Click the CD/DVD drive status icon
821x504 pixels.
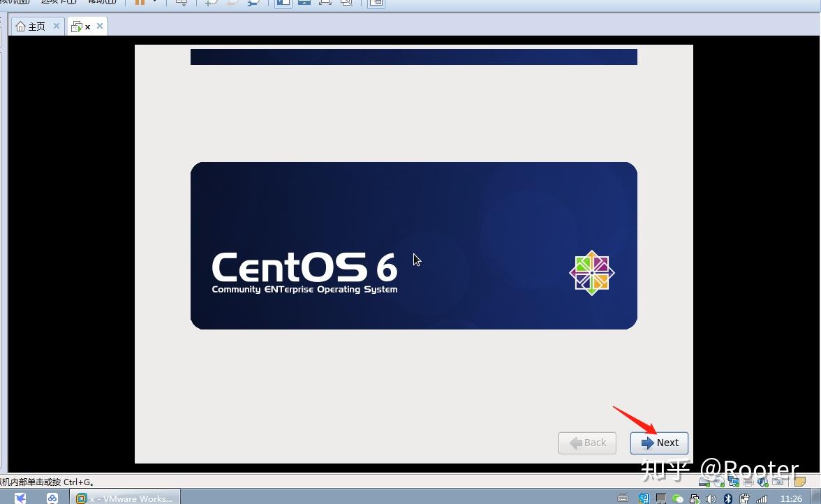point(718,481)
